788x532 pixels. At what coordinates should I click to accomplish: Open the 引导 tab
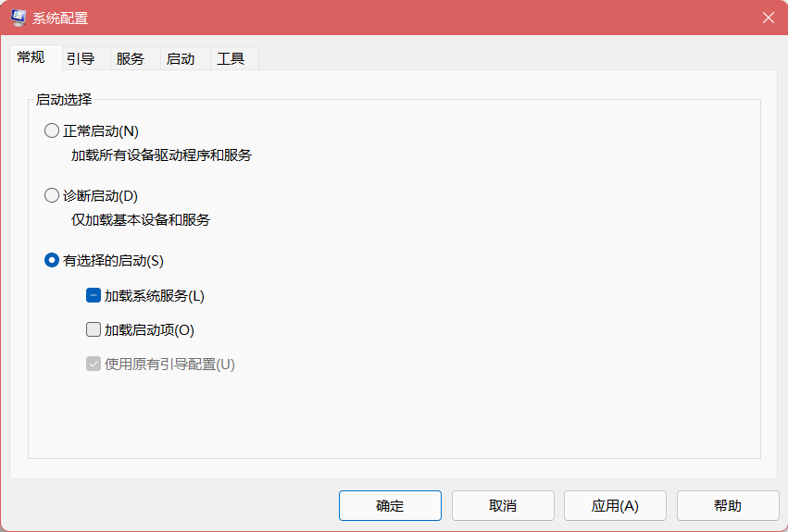click(x=86, y=59)
